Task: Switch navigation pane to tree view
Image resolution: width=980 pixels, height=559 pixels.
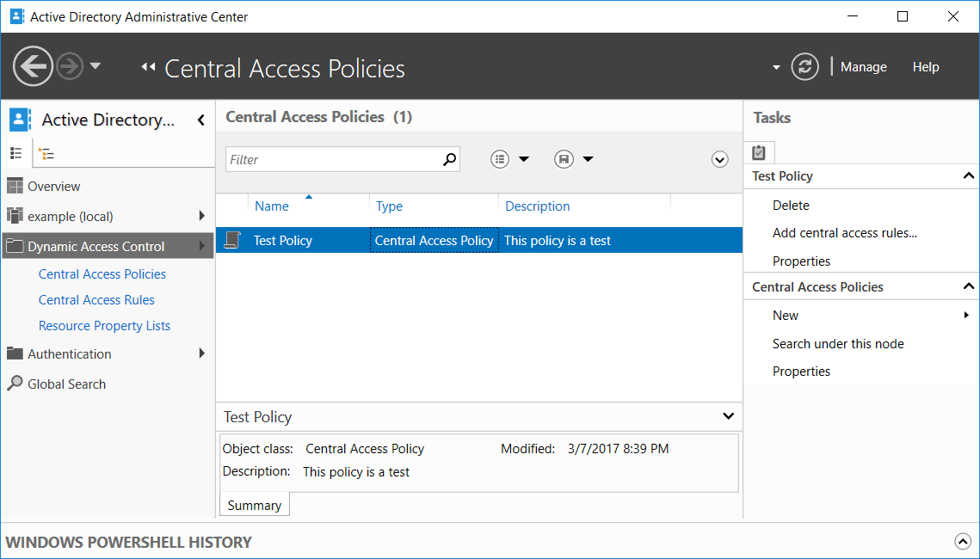Action: [46, 153]
